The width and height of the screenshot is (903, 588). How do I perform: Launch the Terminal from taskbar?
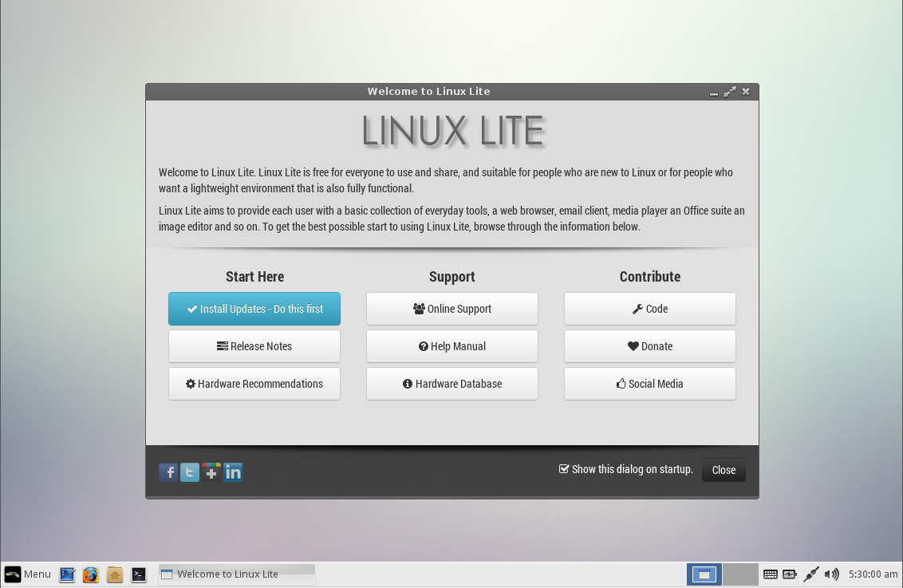(x=139, y=574)
